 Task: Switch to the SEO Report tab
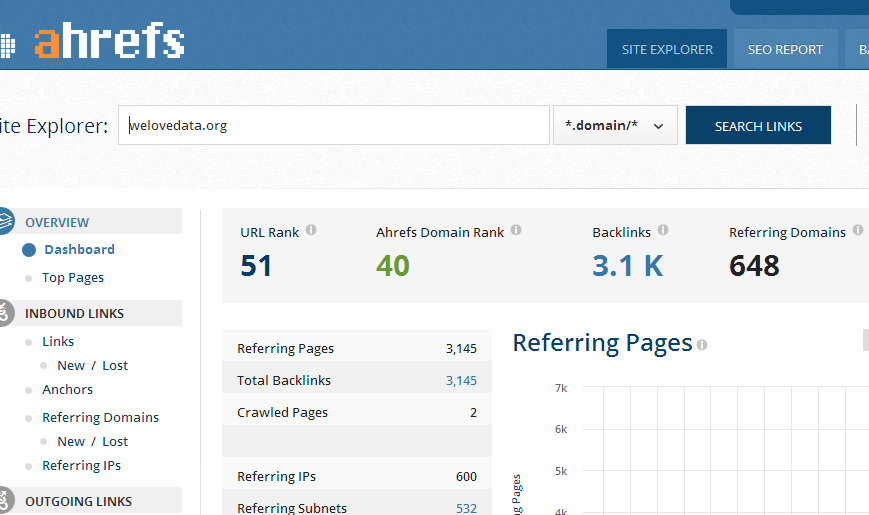pyautogui.click(x=785, y=49)
